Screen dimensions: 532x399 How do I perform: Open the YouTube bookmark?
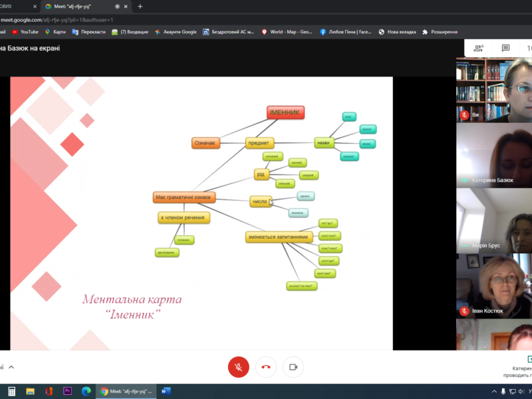(x=25, y=31)
